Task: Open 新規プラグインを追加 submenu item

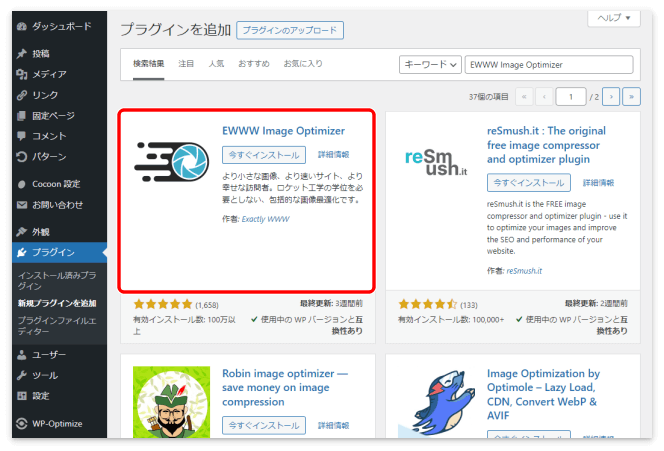Action: pyautogui.click(x=57, y=303)
